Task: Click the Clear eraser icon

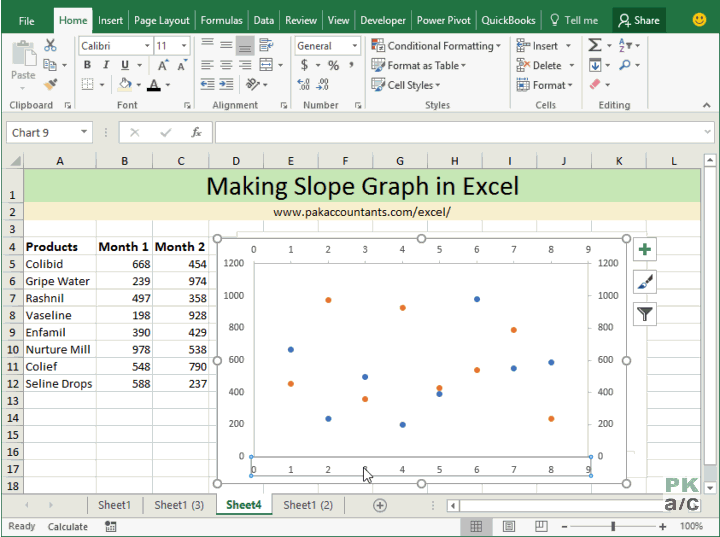Action: point(595,85)
